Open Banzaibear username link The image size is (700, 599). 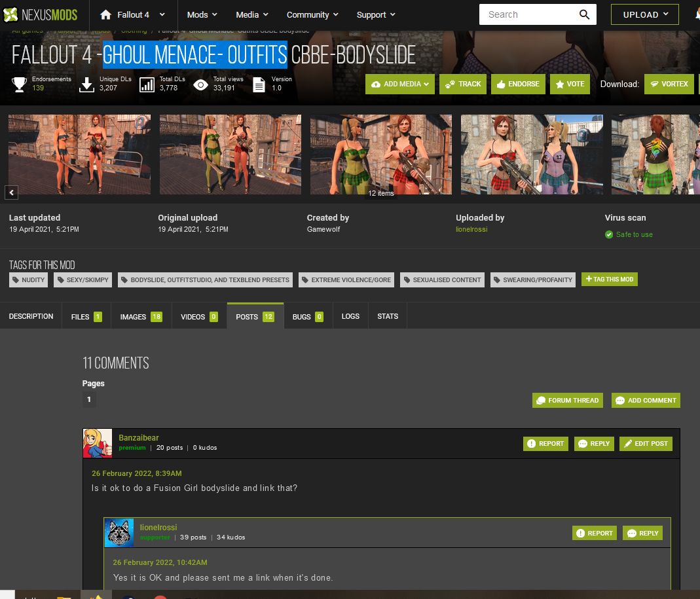(x=139, y=438)
